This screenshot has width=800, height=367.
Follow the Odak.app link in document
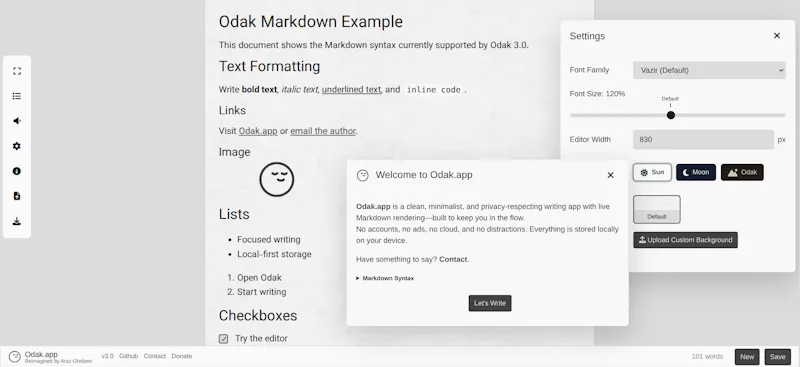click(258, 131)
